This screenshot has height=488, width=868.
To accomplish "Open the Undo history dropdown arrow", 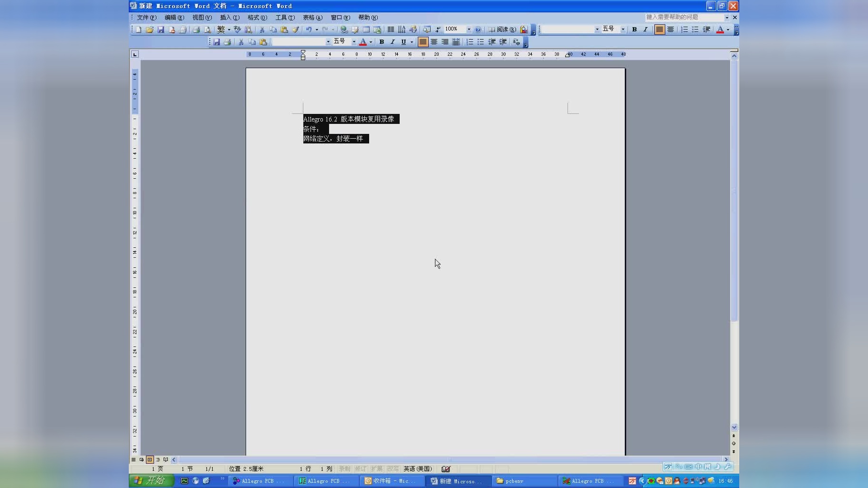I will (x=317, y=30).
